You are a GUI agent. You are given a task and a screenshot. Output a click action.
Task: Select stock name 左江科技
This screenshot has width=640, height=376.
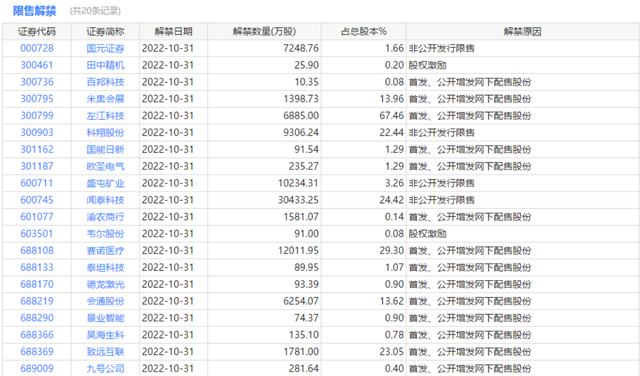[x=105, y=116]
